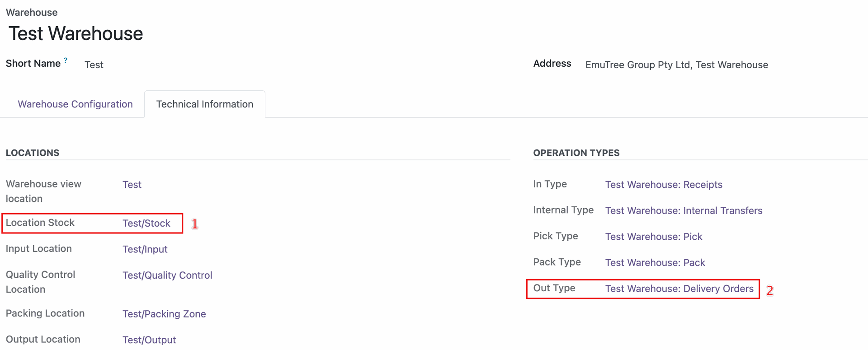Follow the Test/Input location link

145,249
